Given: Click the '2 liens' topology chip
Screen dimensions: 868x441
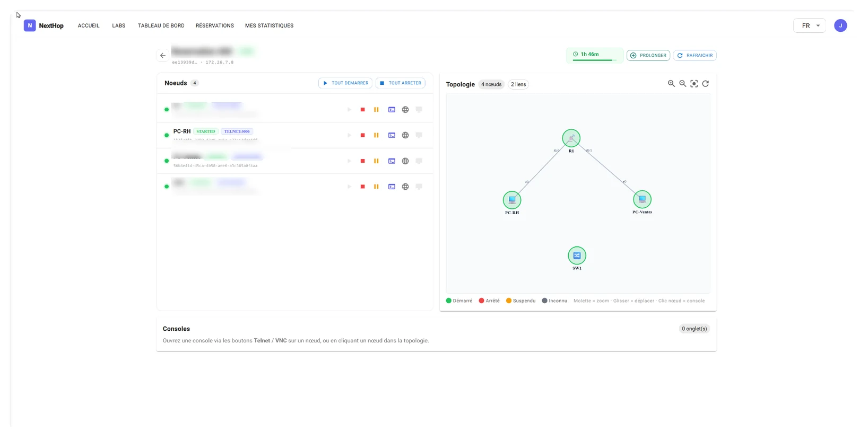Looking at the screenshot, I should (518, 84).
